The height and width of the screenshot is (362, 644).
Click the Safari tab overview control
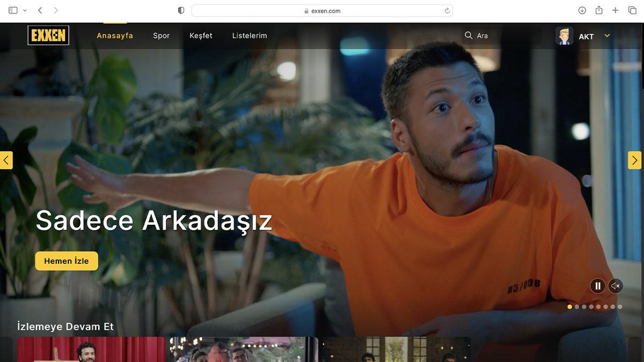pyautogui.click(x=632, y=10)
